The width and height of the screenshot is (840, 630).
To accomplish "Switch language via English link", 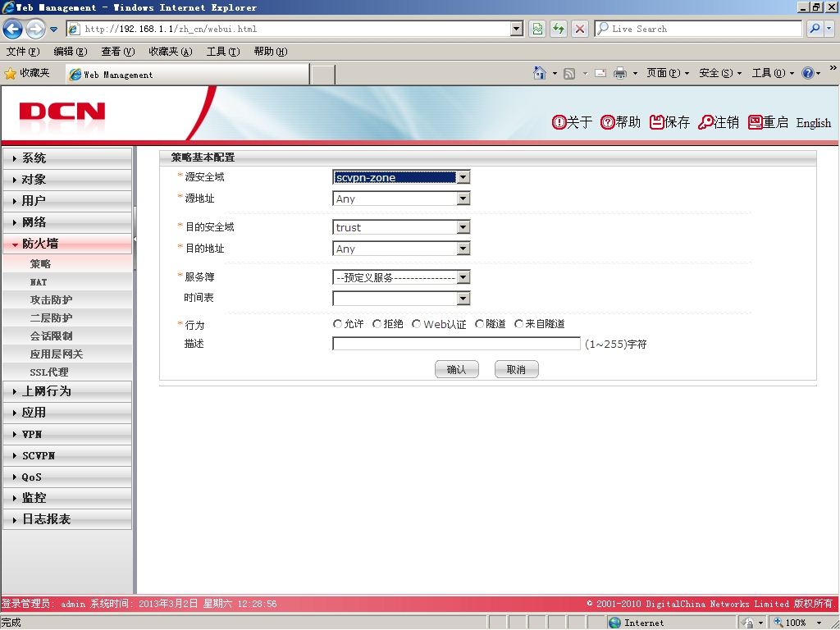I will (813, 123).
